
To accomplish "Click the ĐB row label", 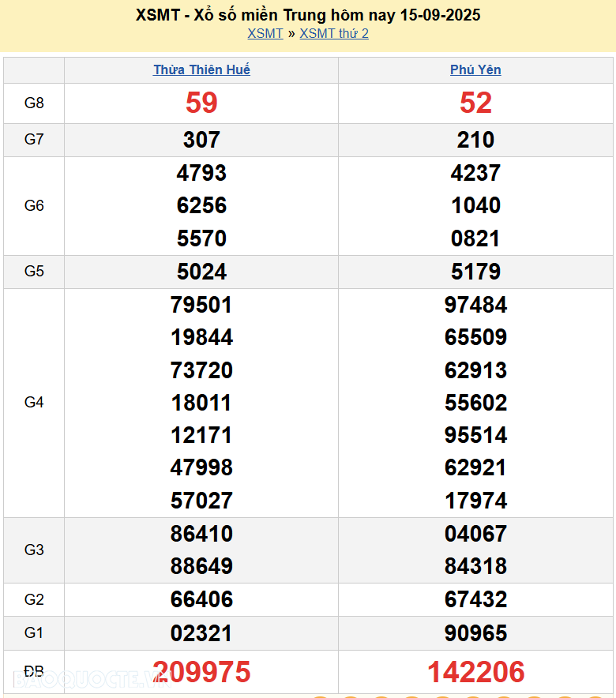I will pyautogui.click(x=34, y=672).
